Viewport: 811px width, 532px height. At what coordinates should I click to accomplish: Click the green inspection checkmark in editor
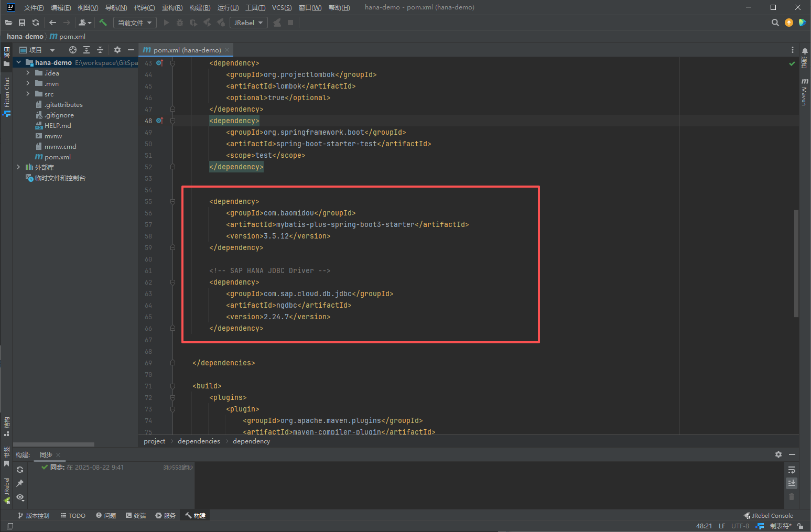pos(792,63)
